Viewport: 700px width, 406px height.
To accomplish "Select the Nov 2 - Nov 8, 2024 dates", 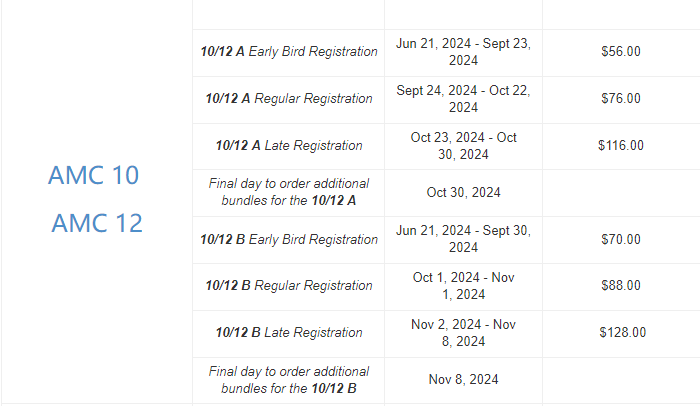I will pos(463,333).
